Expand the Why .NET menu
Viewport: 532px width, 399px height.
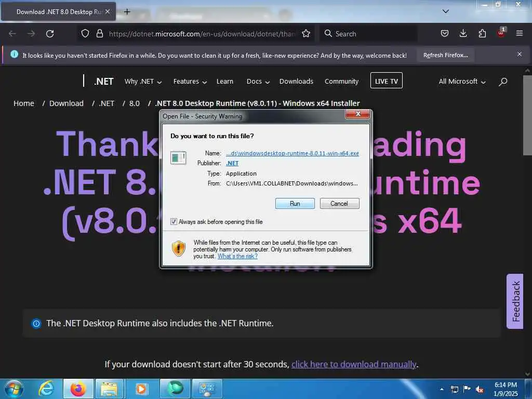point(143,82)
